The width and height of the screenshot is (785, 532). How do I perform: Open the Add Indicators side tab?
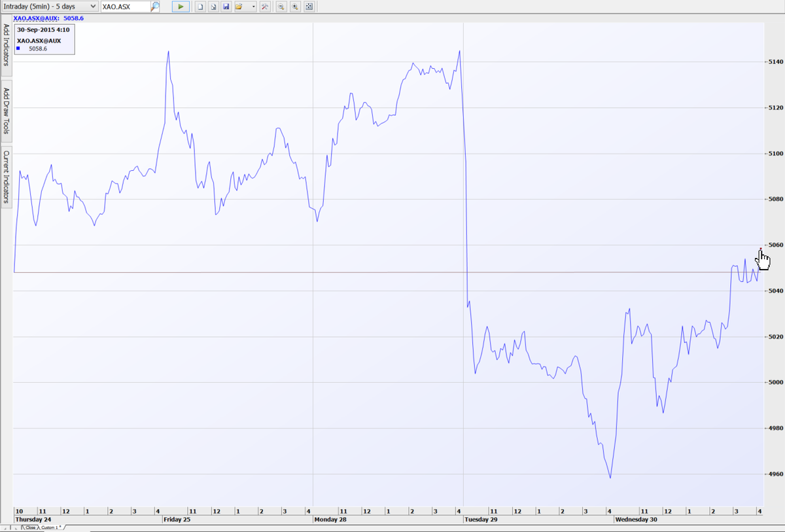coord(6,45)
